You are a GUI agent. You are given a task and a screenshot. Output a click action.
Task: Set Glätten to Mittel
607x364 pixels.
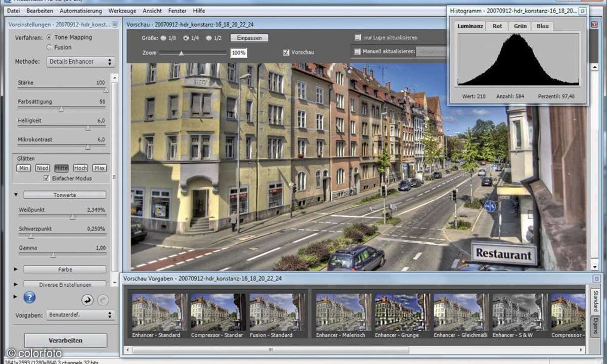pos(62,168)
